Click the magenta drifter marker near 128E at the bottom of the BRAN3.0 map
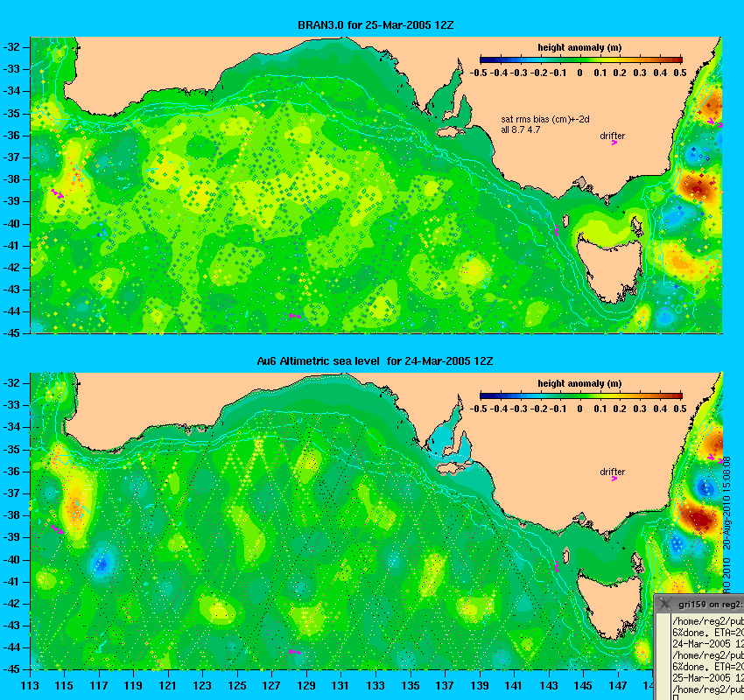The image size is (744, 700). pos(295,316)
